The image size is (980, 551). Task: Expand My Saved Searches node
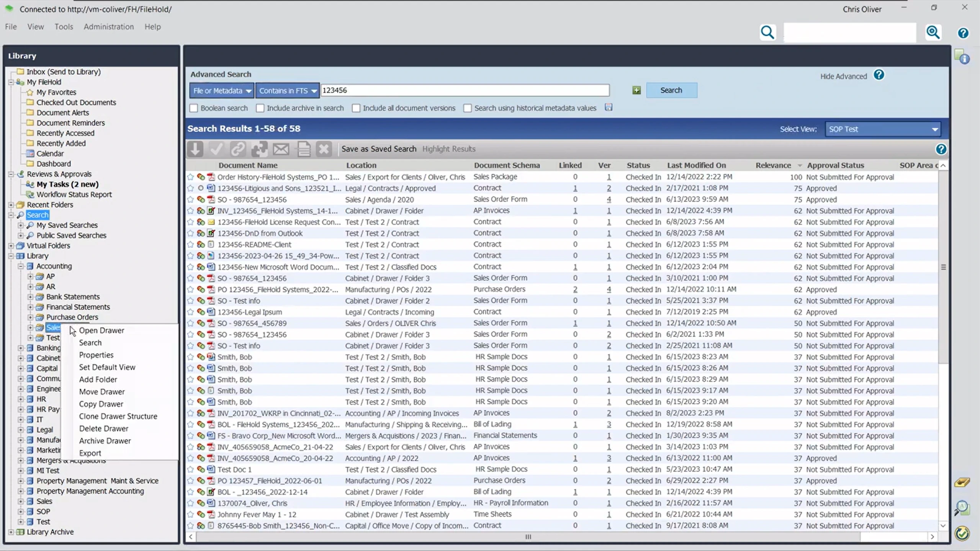click(x=21, y=225)
